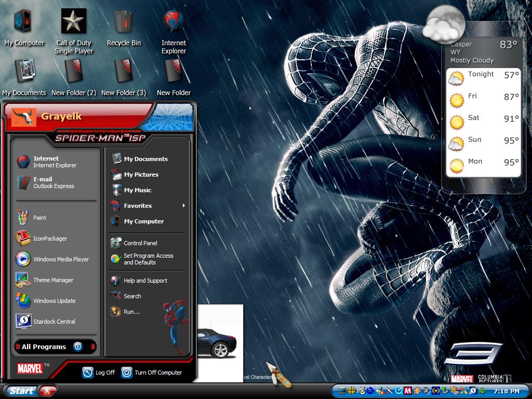Open the Call of Duty Single Player shortcut
The image size is (532, 399).
[x=74, y=31]
